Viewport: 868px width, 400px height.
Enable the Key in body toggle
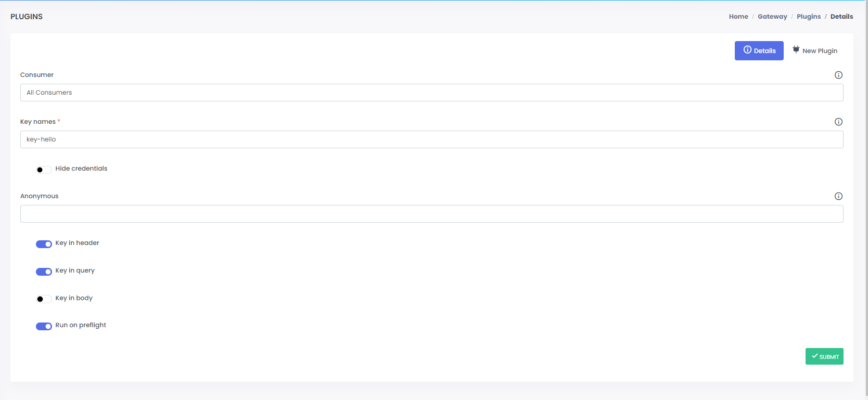click(44, 299)
